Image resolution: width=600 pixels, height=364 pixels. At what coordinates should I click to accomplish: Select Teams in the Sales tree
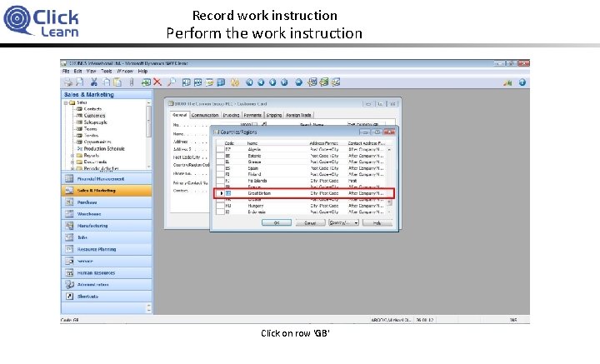(x=90, y=129)
